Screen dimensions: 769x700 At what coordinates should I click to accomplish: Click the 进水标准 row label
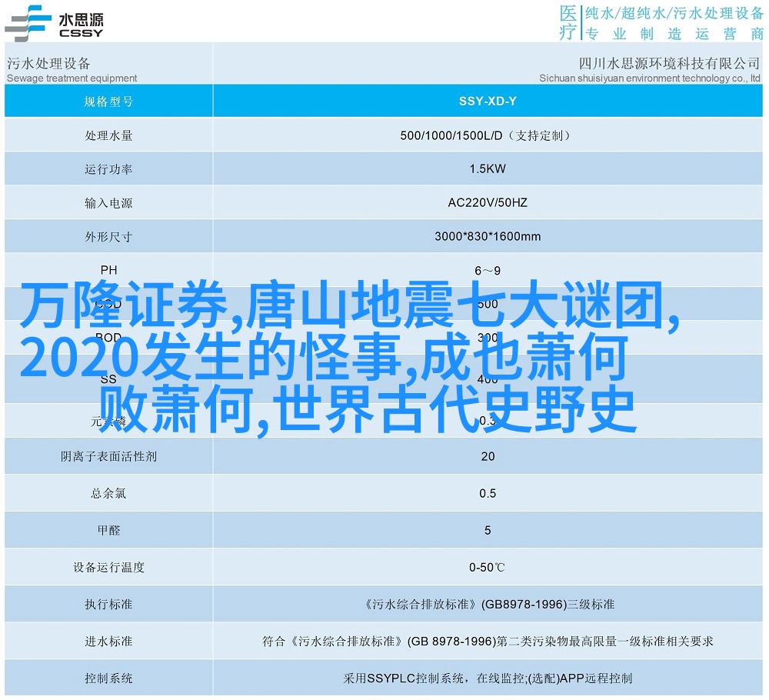pyautogui.click(x=108, y=641)
